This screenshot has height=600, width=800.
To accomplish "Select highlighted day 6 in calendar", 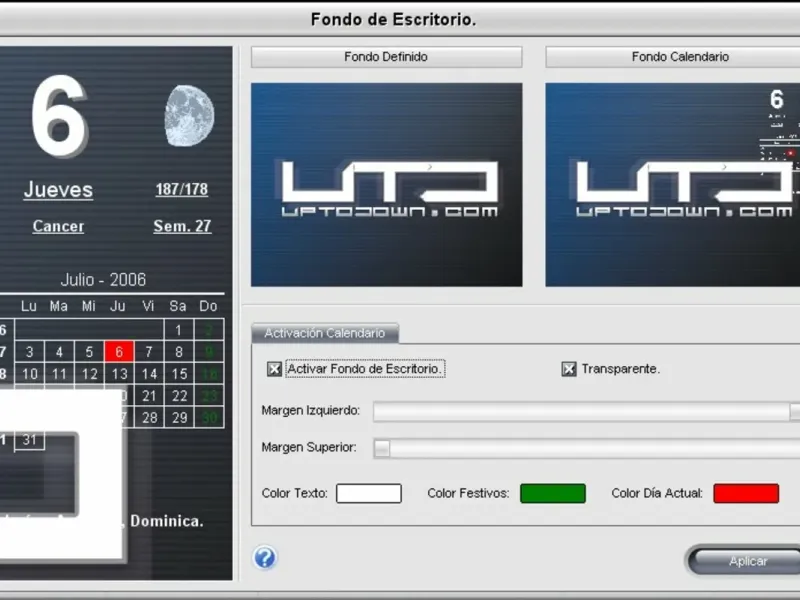I will point(119,352).
